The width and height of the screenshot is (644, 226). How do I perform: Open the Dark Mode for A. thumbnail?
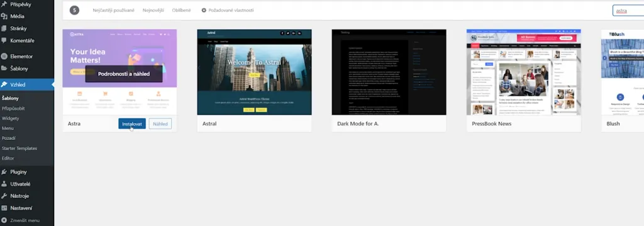pyautogui.click(x=389, y=72)
